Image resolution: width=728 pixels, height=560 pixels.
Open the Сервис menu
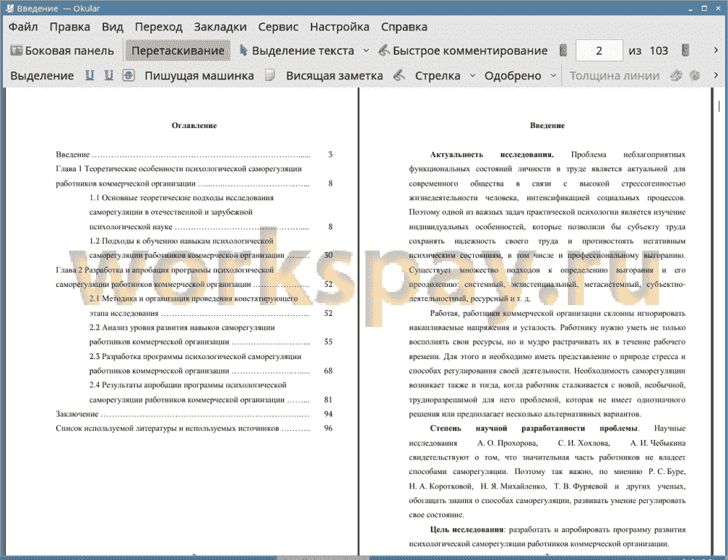(278, 27)
